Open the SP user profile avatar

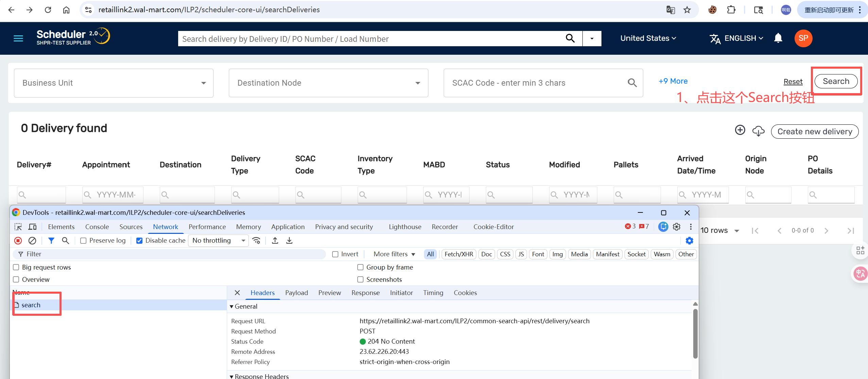point(803,38)
